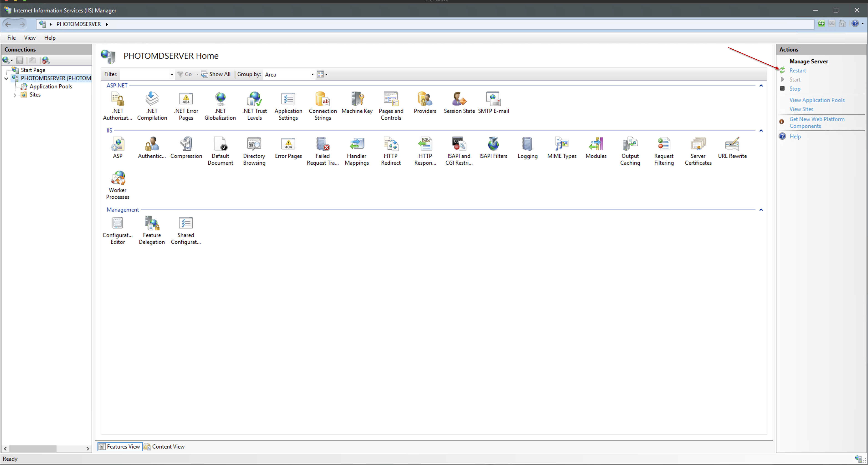Open the Help menu
Image resolution: width=868 pixels, height=465 pixels.
tap(50, 38)
